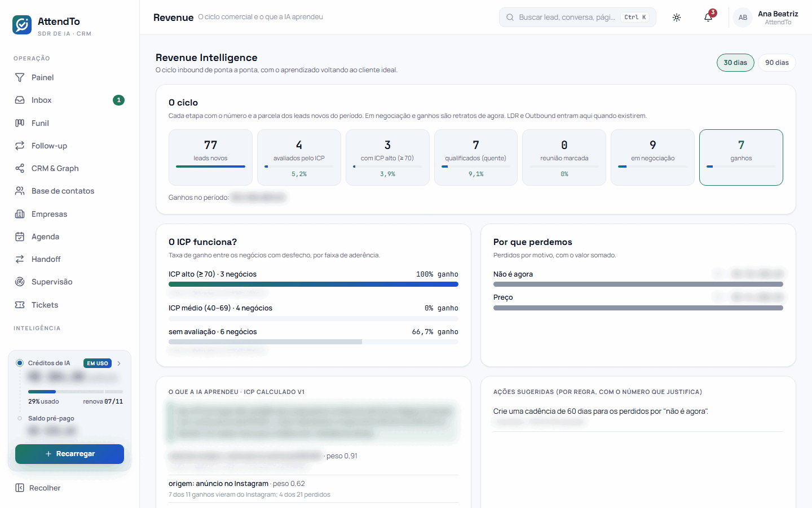Viewport: 812px width, 508px height.
Task: Click the Recolher sidebar label
Action: tap(45, 488)
